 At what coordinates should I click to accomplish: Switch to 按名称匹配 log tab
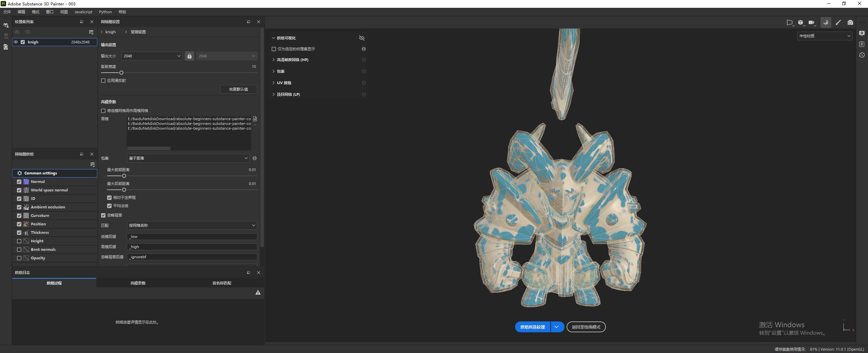(x=222, y=283)
